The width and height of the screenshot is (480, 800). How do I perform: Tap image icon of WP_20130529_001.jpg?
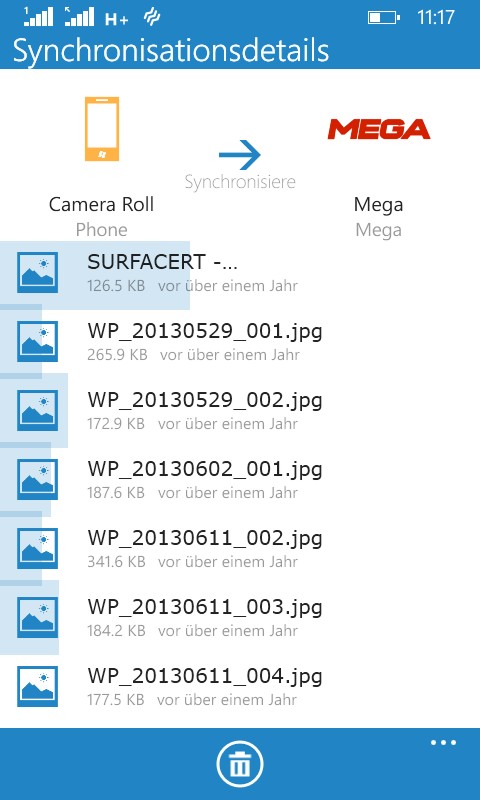(x=37, y=341)
